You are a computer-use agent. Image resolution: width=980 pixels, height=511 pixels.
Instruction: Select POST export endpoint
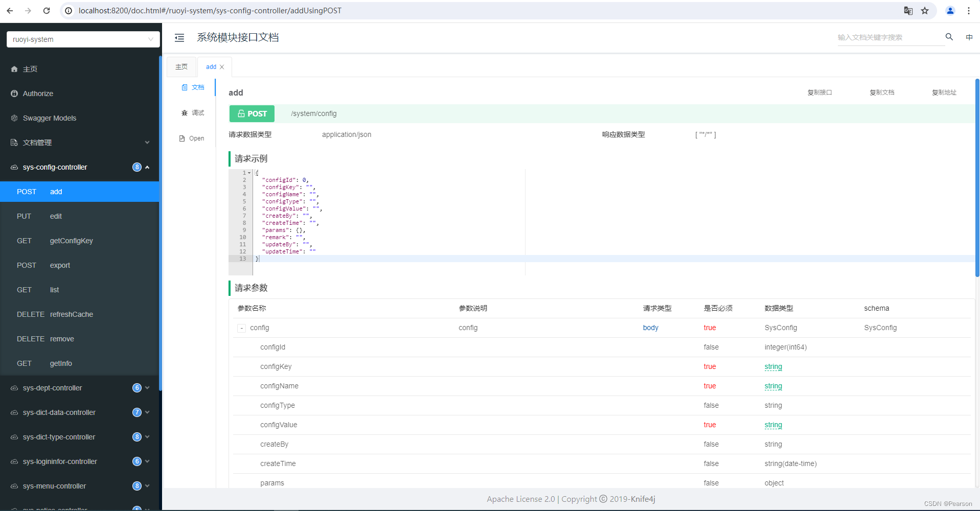(80, 265)
